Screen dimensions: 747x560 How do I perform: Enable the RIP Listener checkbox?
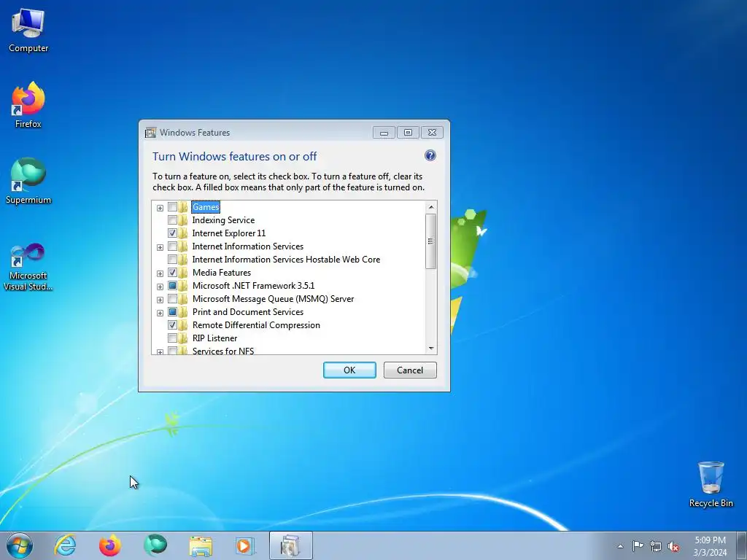[172, 338]
